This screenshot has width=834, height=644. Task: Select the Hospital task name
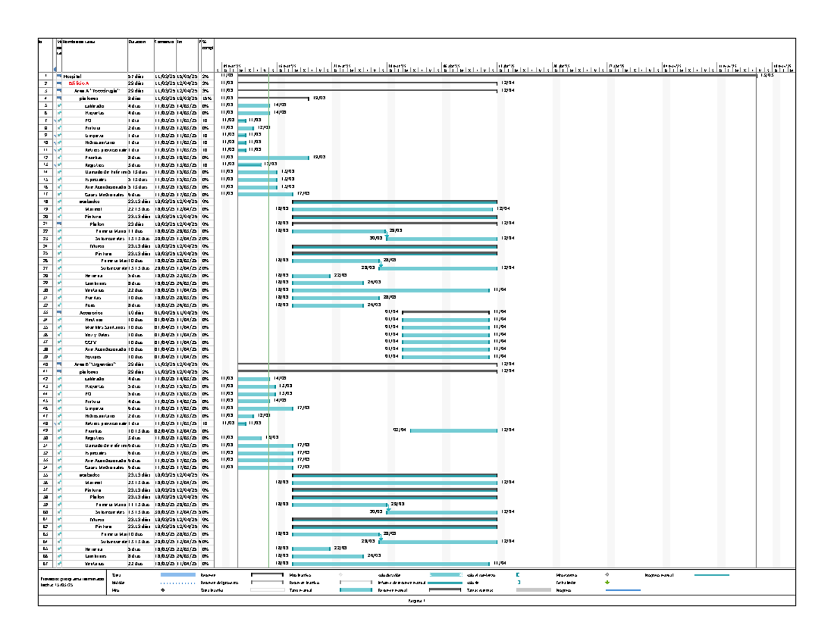[72, 76]
